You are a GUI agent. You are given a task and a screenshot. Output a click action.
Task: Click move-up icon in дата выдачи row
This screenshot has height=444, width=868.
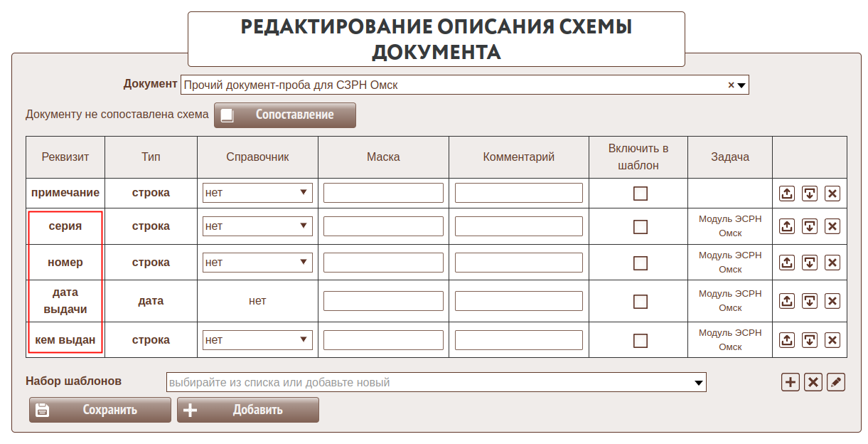(x=787, y=301)
